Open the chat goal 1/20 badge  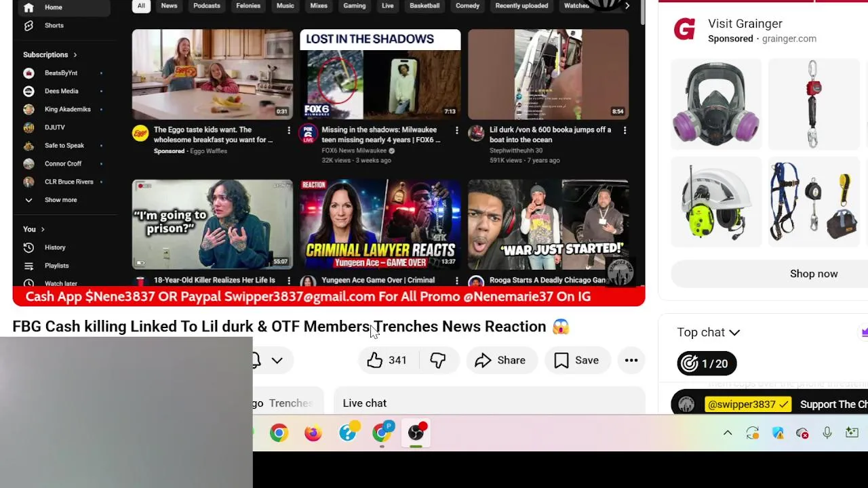click(x=707, y=364)
